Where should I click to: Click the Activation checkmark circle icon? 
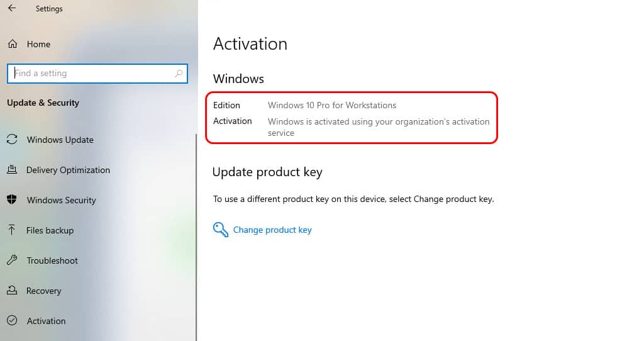click(x=12, y=320)
